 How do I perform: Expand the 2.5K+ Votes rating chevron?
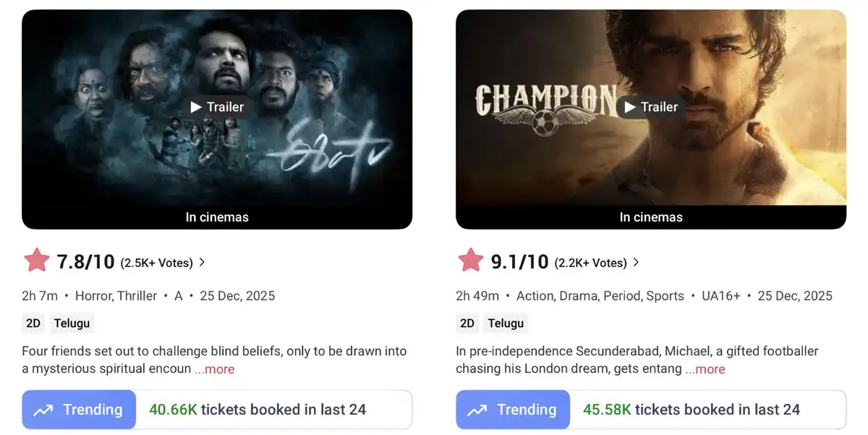202,262
